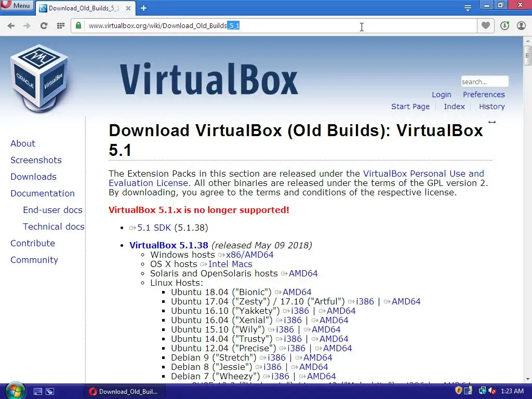Open Documentation in the sidebar
This screenshot has width=532, height=399.
coord(43,193)
